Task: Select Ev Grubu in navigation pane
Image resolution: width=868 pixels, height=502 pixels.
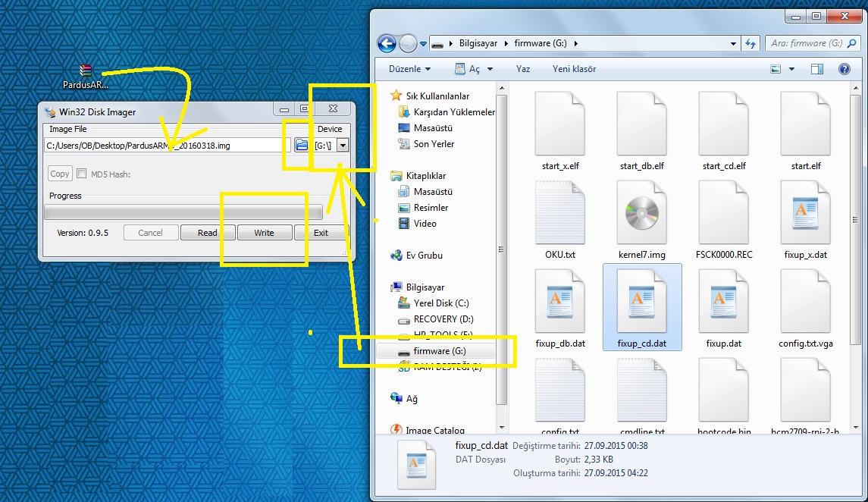Action: [417, 255]
